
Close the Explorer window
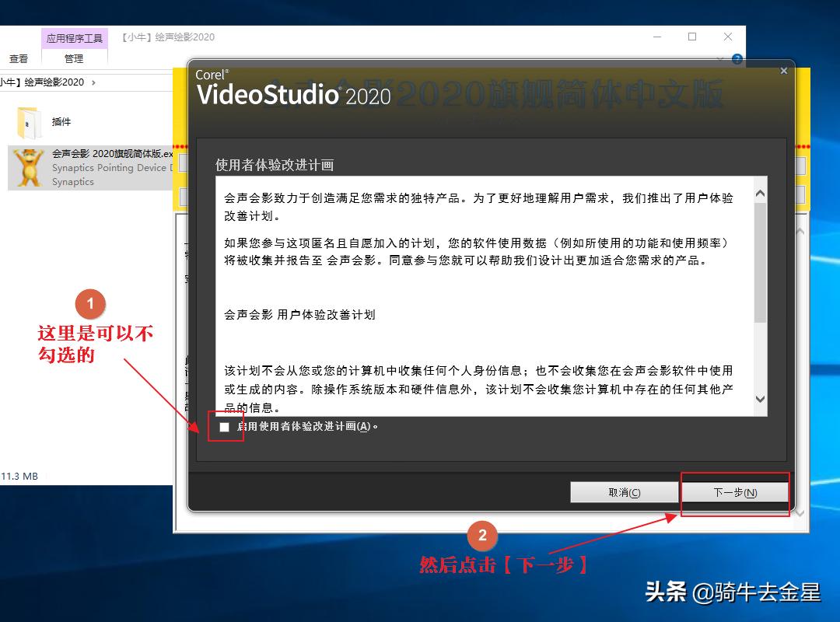point(727,37)
